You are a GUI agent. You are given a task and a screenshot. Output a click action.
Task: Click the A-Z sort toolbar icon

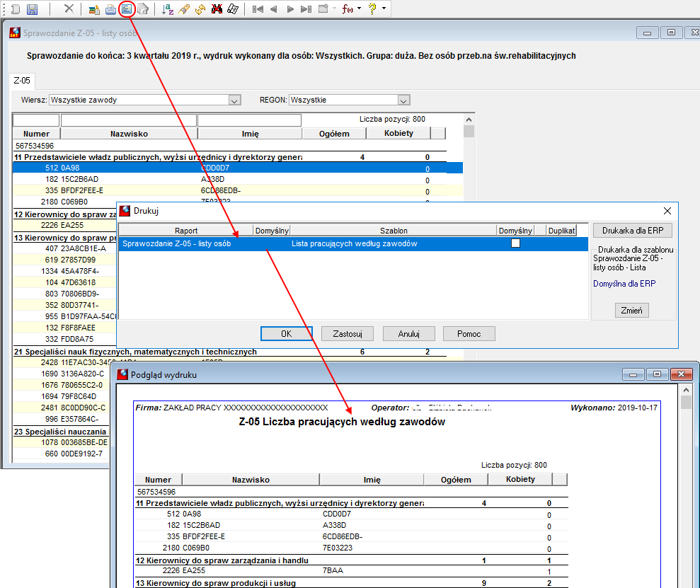point(168,9)
